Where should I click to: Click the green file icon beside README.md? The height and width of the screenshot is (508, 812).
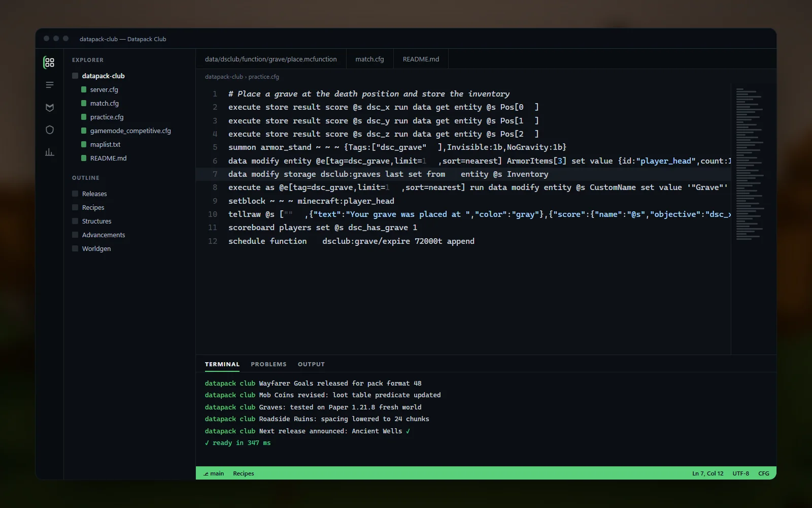pyautogui.click(x=84, y=158)
